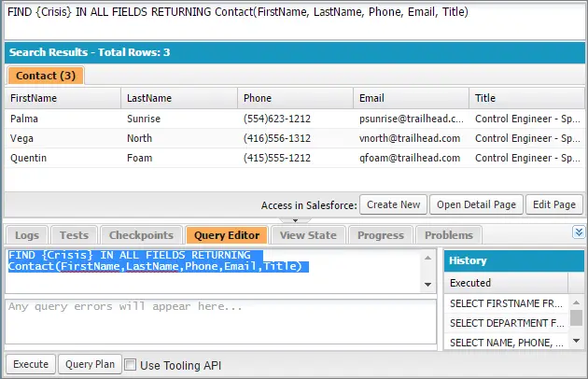Select the Contact (3) results tab

pyautogui.click(x=46, y=76)
